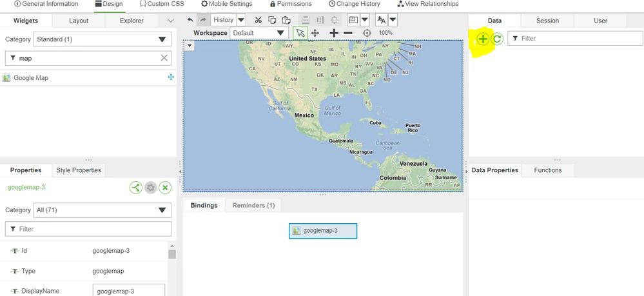Open the properties Category All dropdown
Viewport: 644px width, 296px height.
[x=102, y=210]
